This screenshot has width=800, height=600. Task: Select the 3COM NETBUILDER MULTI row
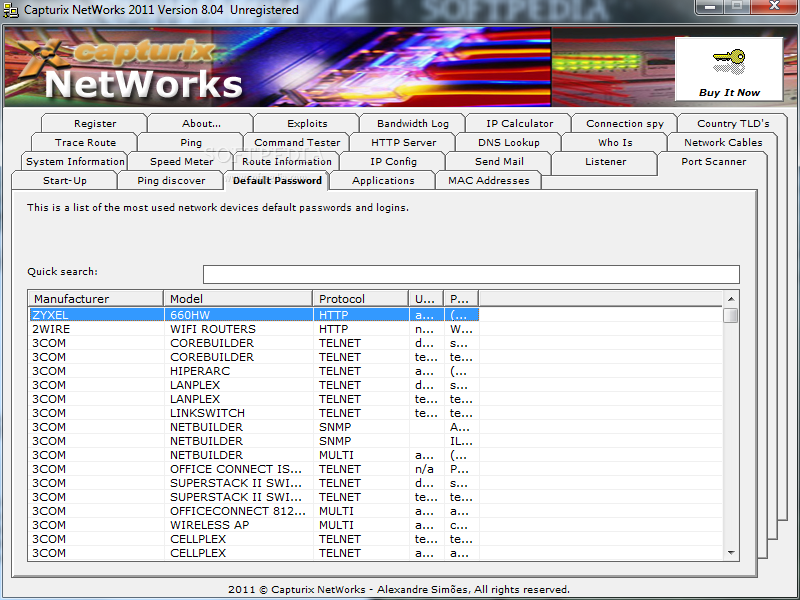point(254,455)
